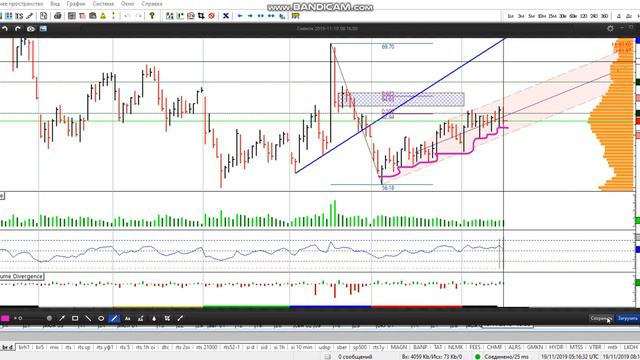
Task: Select the rectangle drawing tool
Action: click(x=75, y=318)
